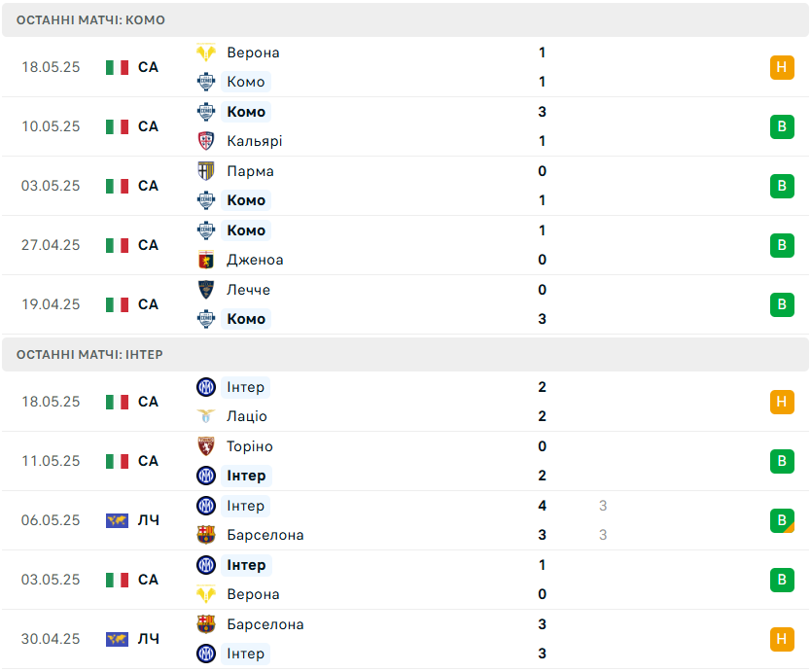Click the Italy flag beside 10.05.25

pyautogui.click(x=117, y=126)
